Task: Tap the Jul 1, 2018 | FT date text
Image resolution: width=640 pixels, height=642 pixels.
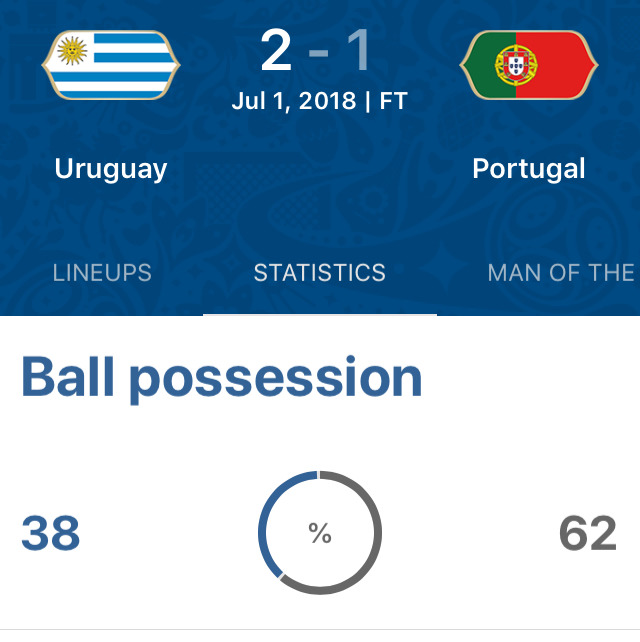Action: click(319, 101)
